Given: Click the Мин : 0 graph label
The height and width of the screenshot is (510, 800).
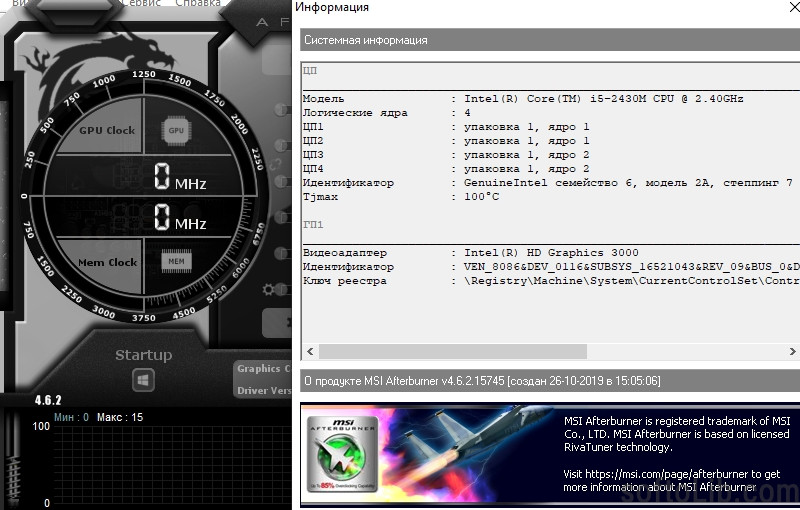Looking at the screenshot, I should pos(71,417).
